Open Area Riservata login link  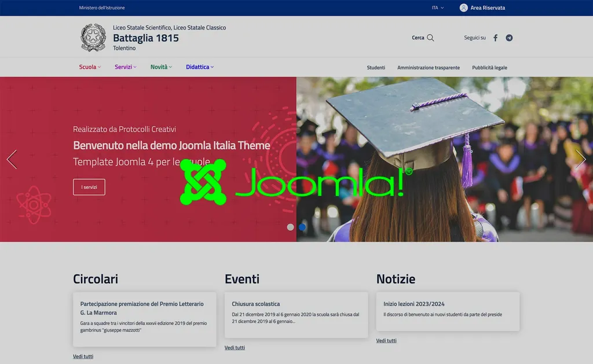(488, 8)
